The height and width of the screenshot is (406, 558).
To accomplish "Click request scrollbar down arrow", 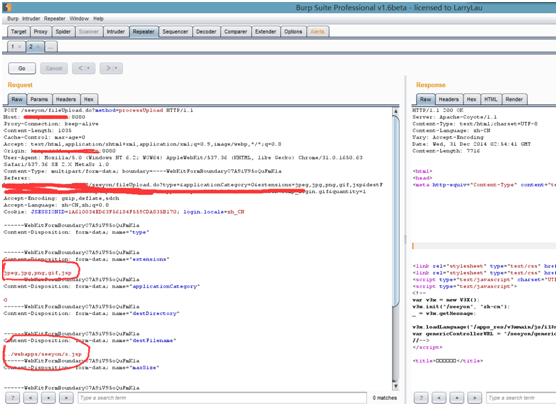I will [395, 386].
